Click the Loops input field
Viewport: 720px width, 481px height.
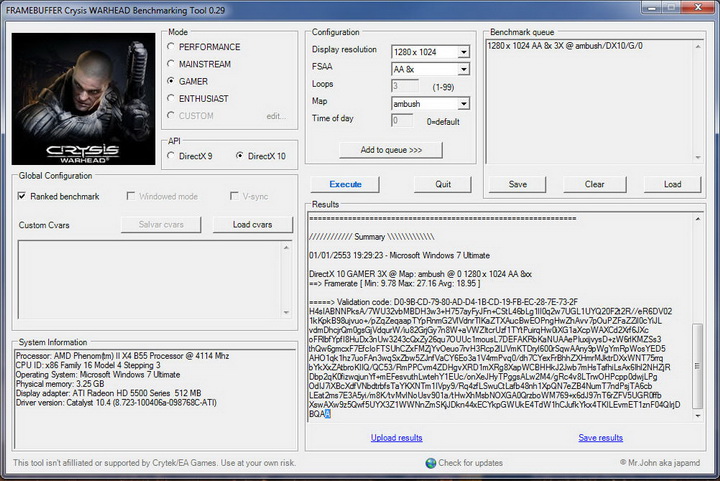pyautogui.click(x=405, y=86)
